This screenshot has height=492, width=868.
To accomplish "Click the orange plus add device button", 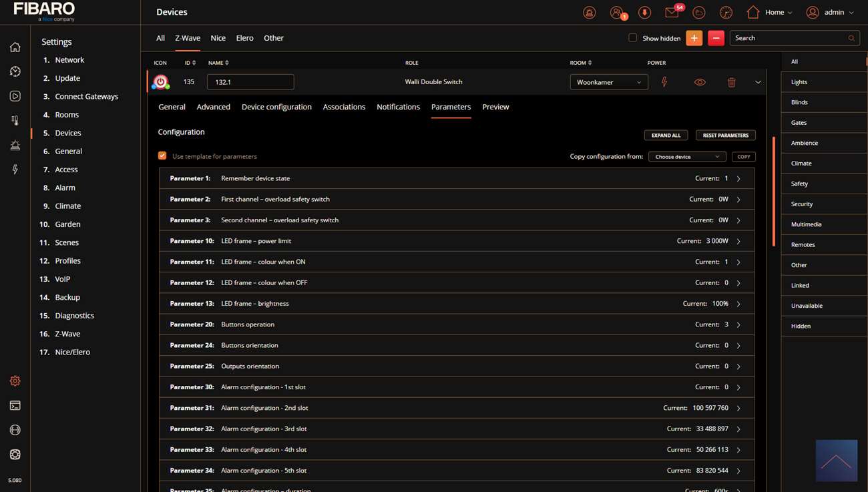I will 694,38.
